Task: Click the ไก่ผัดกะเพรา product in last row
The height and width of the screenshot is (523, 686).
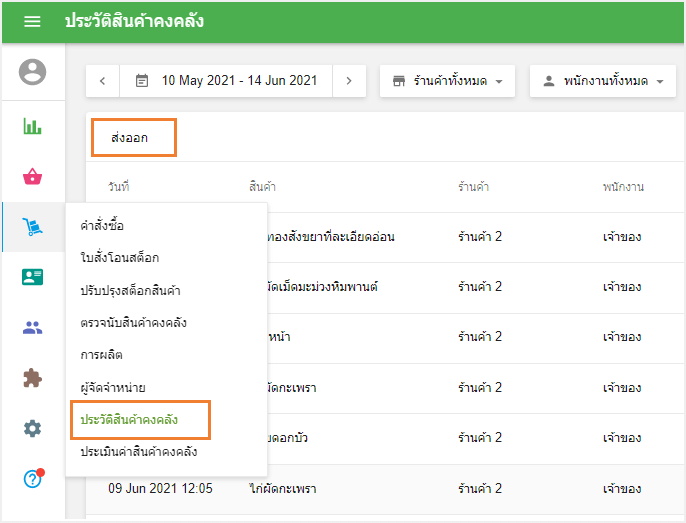Action: coord(283,488)
